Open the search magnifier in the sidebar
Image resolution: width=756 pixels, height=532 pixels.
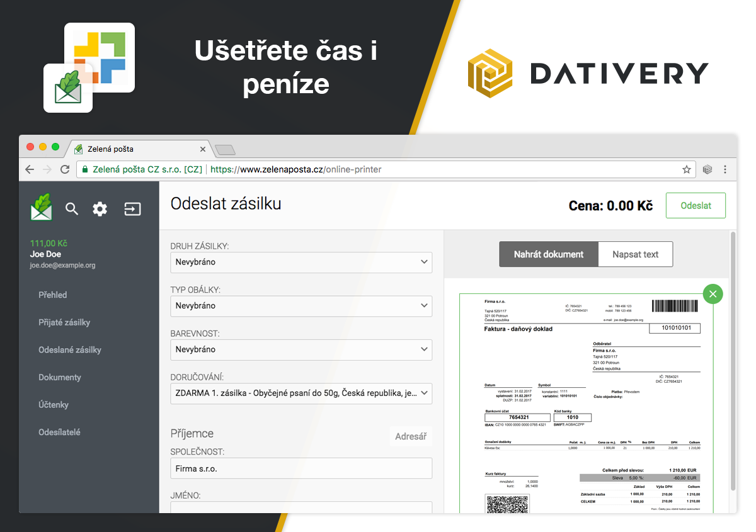72,209
